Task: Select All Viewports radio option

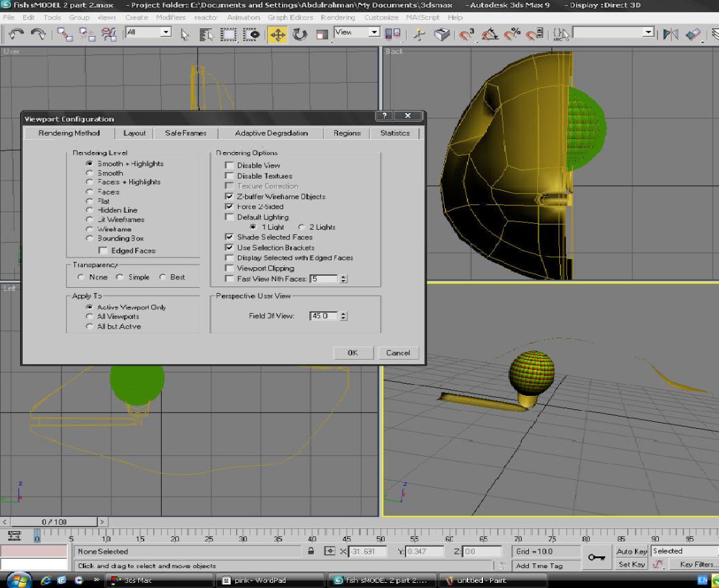Action: pos(89,316)
